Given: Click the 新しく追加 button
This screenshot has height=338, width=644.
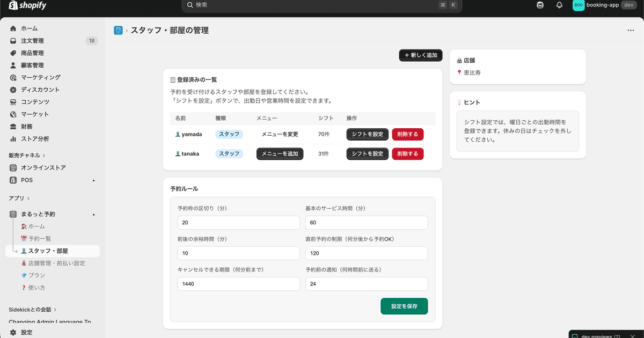Looking at the screenshot, I should [420, 55].
